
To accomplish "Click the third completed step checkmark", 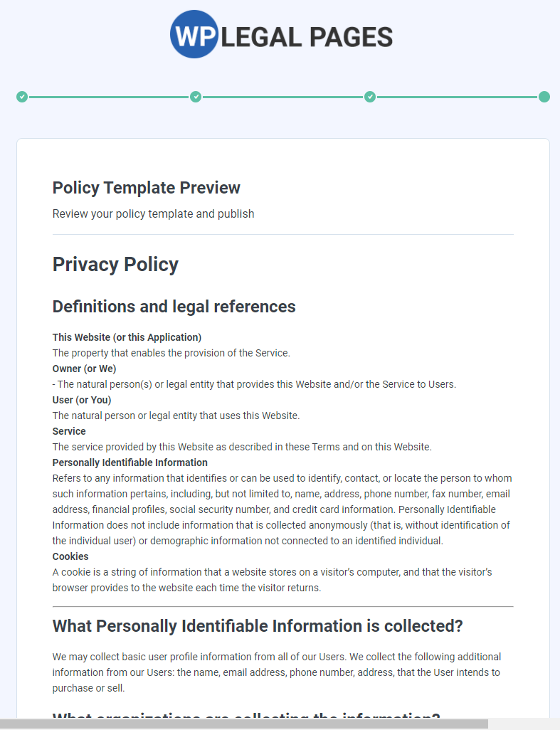I will (x=370, y=97).
